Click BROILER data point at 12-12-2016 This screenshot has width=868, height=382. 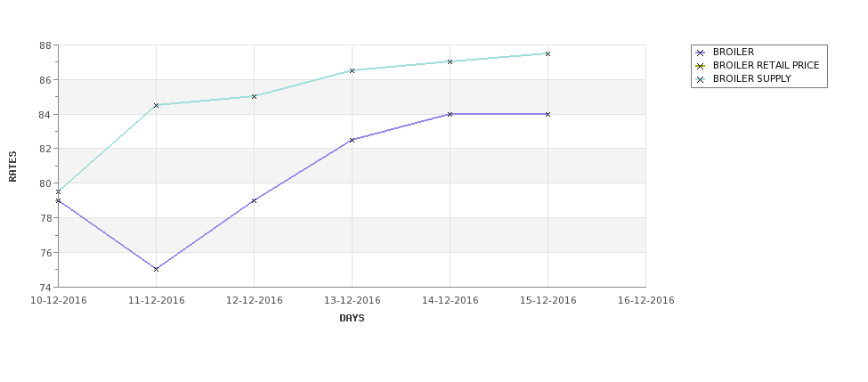click(254, 200)
